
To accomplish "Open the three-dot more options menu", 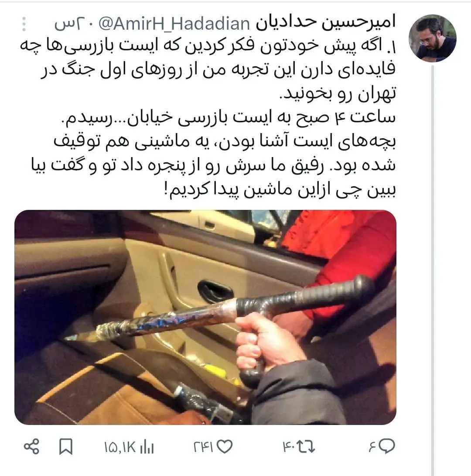I will (24, 24).
